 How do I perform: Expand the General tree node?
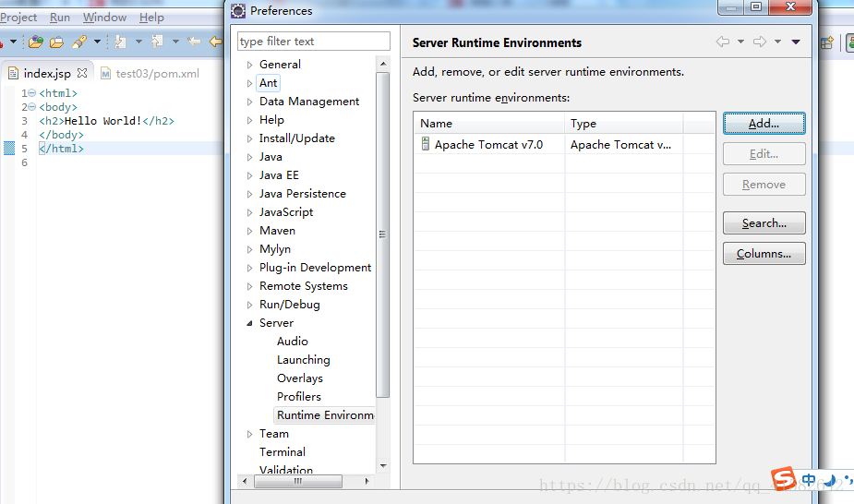pyautogui.click(x=249, y=65)
